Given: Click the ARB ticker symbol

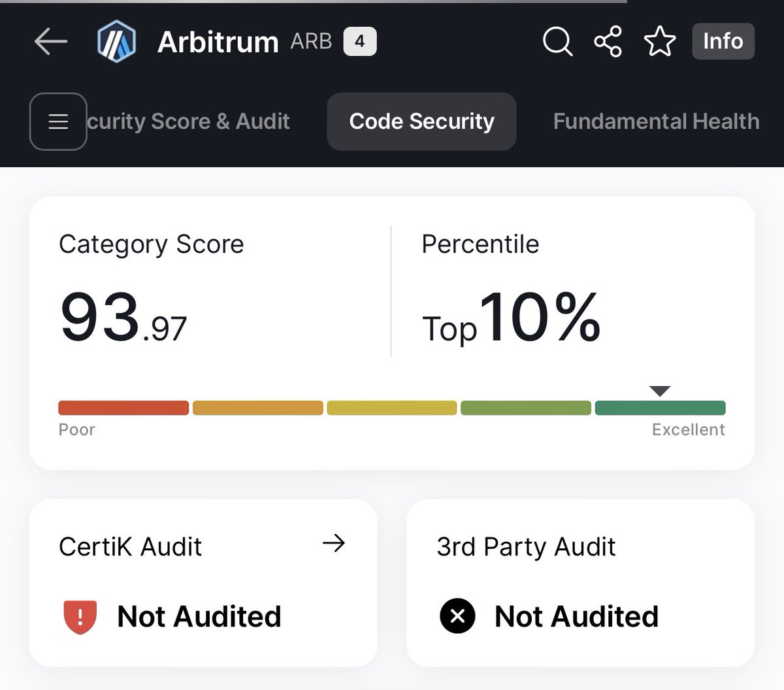Looking at the screenshot, I should click(x=312, y=41).
